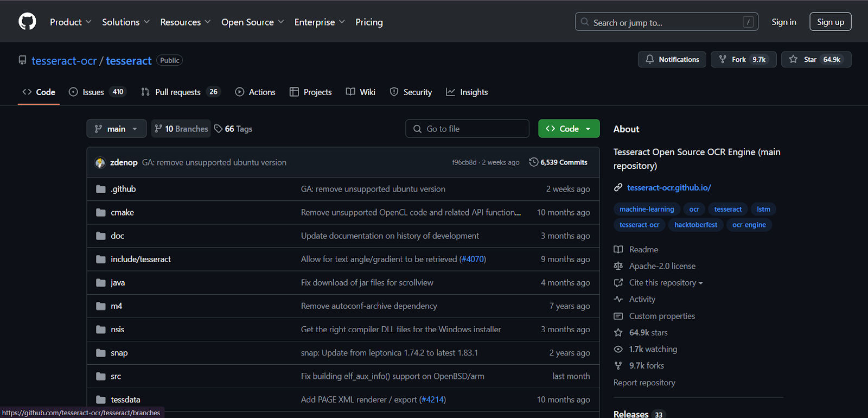Switch to the Pull requests tab
This screenshot has width=868, height=418.
(181, 92)
